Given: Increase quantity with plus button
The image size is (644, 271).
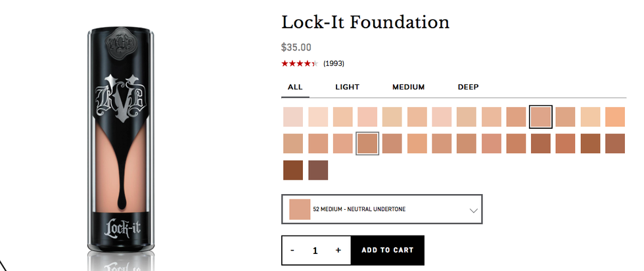Looking at the screenshot, I should pos(338,250).
